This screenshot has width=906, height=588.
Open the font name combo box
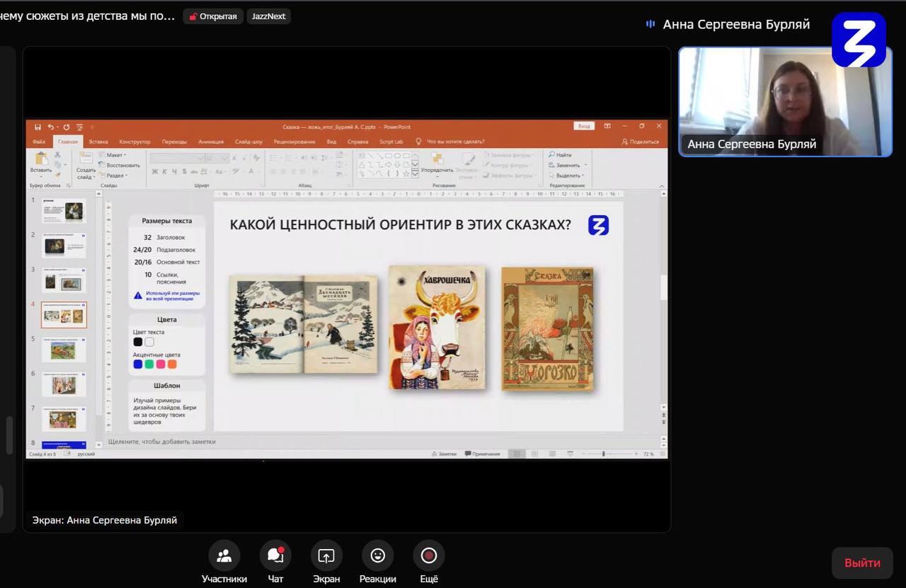(x=177, y=158)
